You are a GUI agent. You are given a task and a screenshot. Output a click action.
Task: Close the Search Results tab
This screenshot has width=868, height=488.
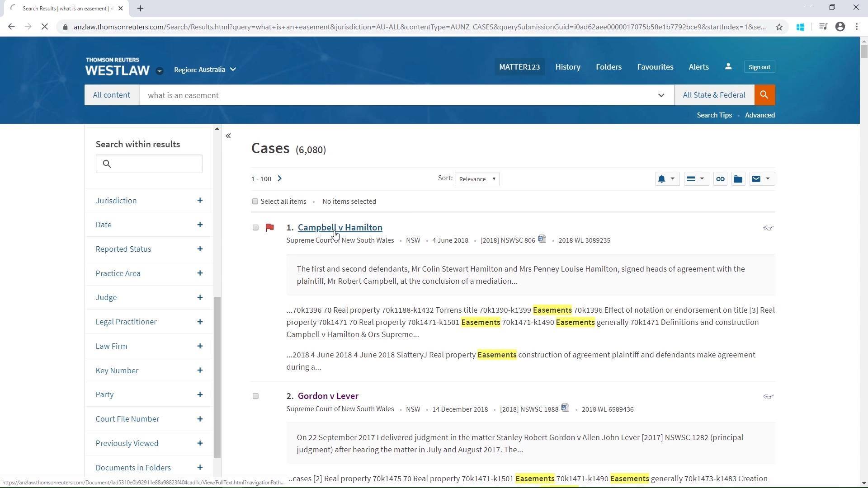pos(120,8)
